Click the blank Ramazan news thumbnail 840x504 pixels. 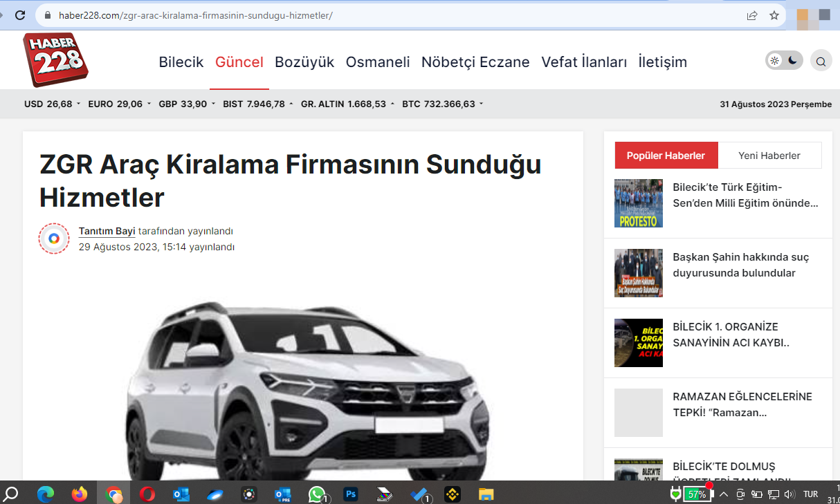pyautogui.click(x=639, y=413)
